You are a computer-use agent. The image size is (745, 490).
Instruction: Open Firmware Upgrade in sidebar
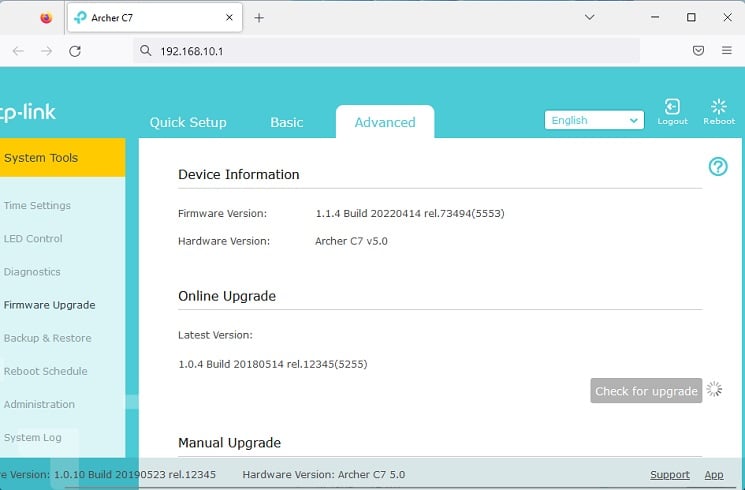click(49, 305)
